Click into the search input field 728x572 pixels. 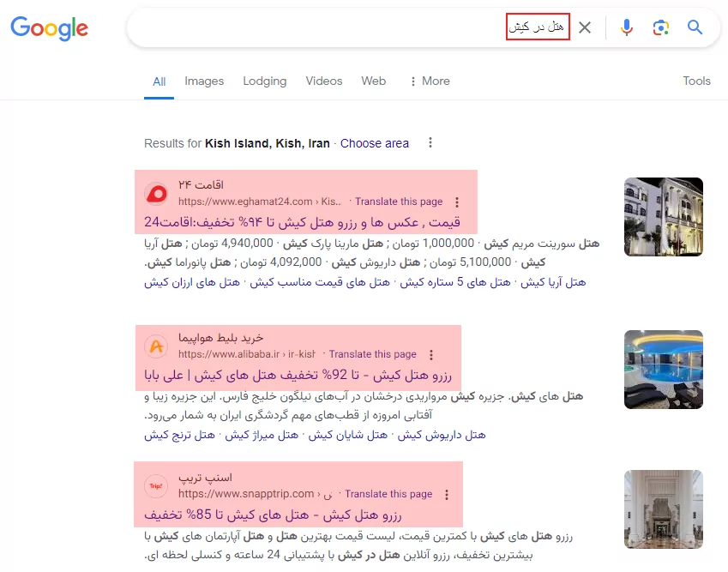[343, 27]
